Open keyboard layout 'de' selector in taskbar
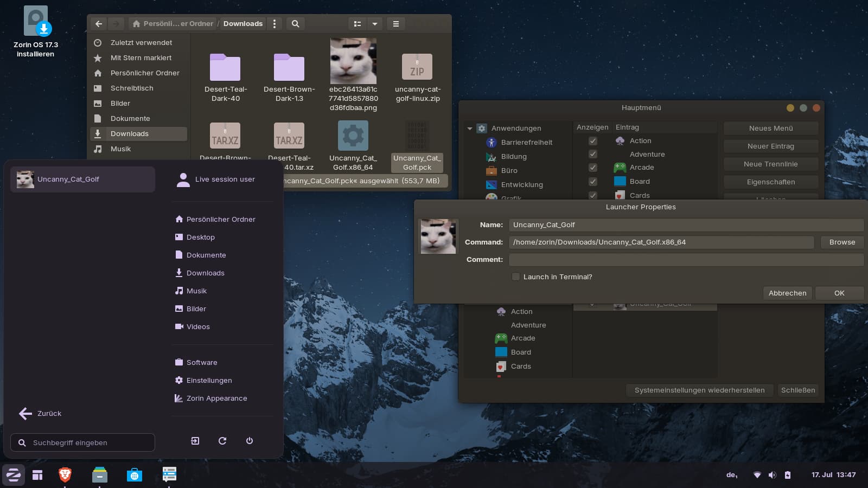Screen dimensions: 868x488 732,475
